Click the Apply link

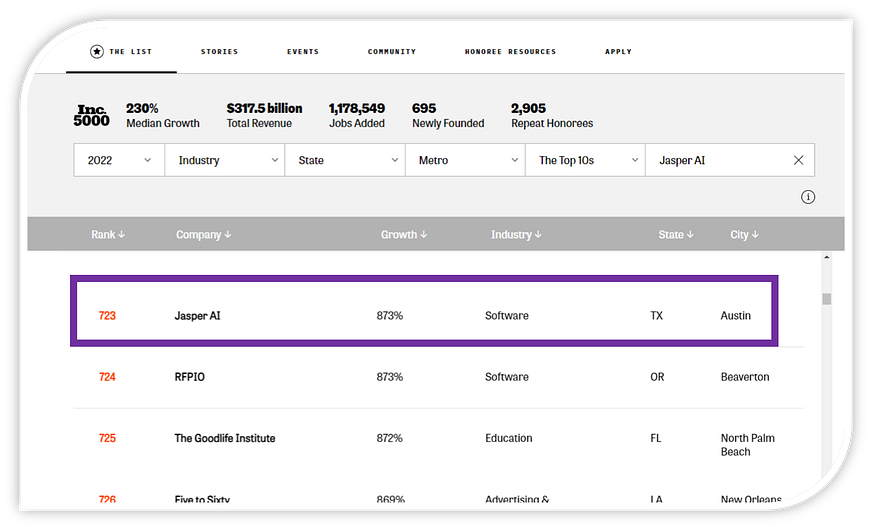pyautogui.click(x=618, y=52)
